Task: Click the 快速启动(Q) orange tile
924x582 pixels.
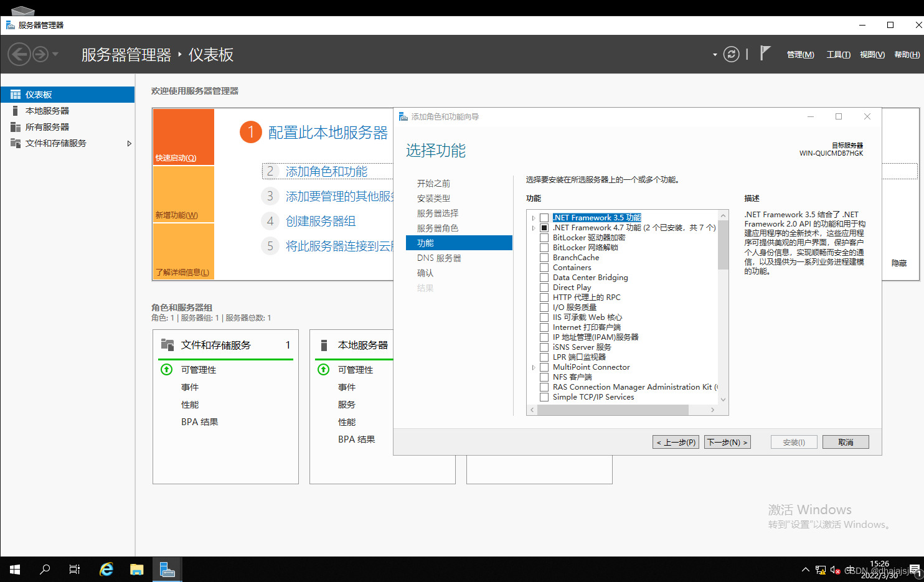Action: point(184,137)
